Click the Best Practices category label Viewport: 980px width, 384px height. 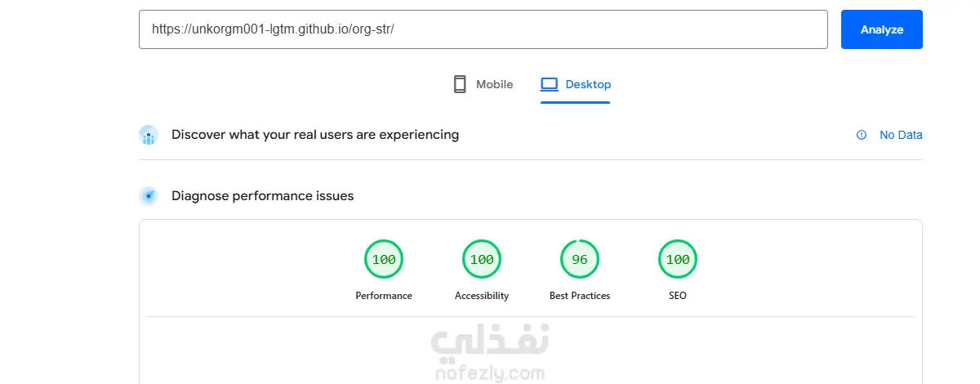(580, 296)
